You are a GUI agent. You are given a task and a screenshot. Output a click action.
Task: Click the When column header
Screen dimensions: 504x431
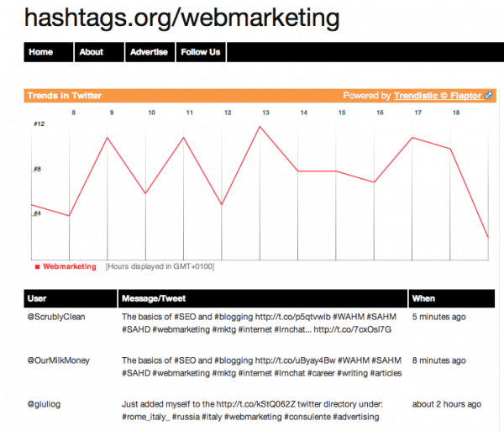click(452, 298)
